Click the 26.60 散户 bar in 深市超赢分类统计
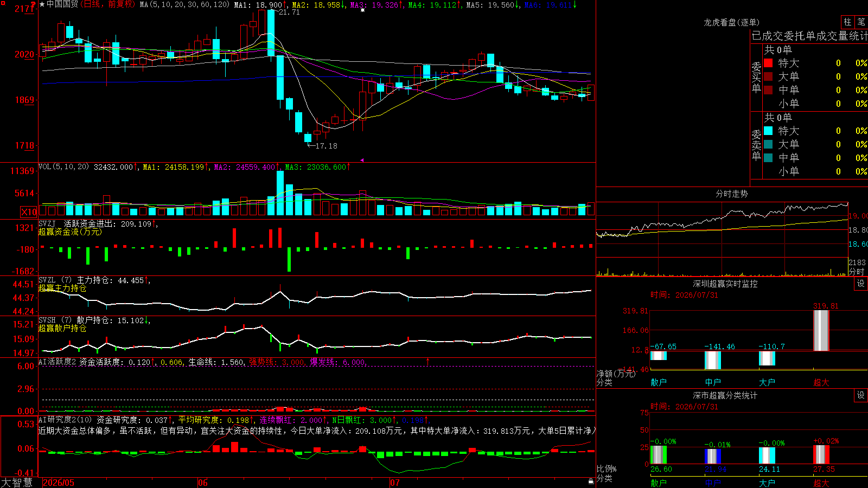The height and width of the screenshot is (488, 868). [x=659, y=455]
